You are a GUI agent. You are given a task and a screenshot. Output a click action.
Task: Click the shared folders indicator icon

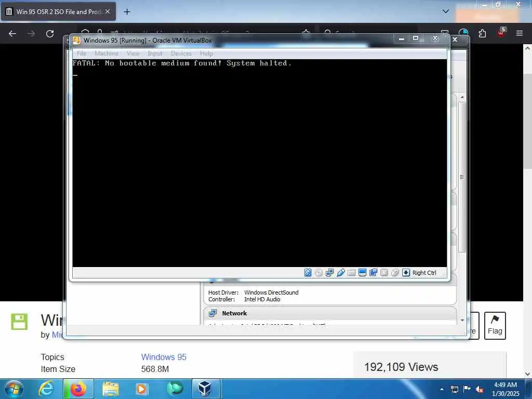(352, 272)
